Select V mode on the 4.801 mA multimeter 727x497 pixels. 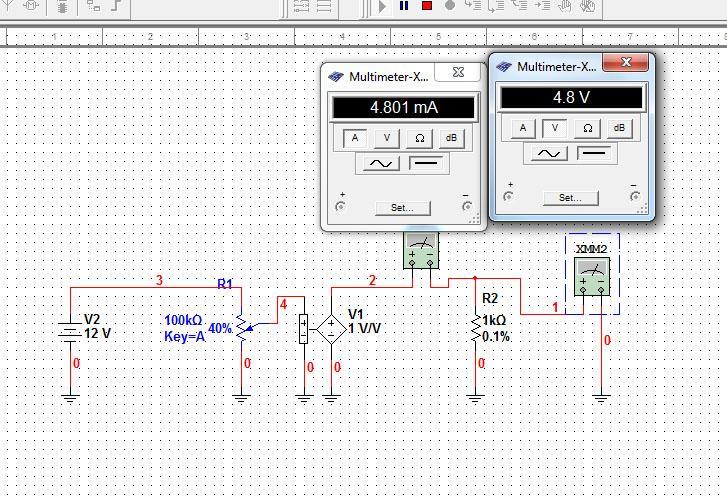click(387, 138)
